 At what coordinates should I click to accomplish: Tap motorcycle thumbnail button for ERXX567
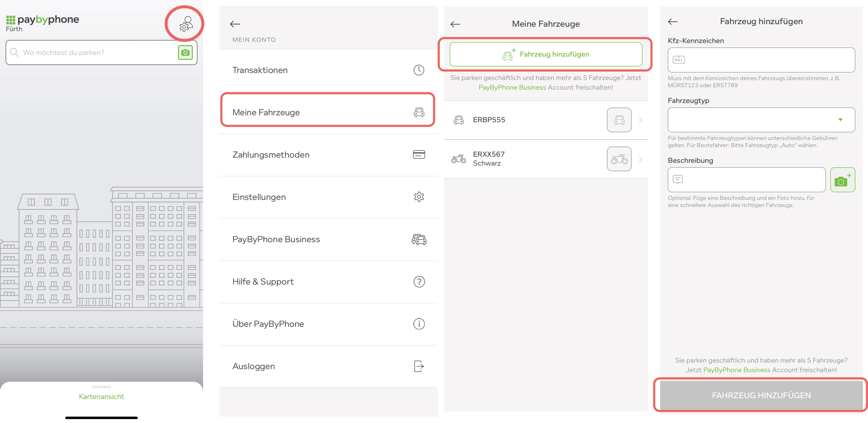click(x=619, y=159)
